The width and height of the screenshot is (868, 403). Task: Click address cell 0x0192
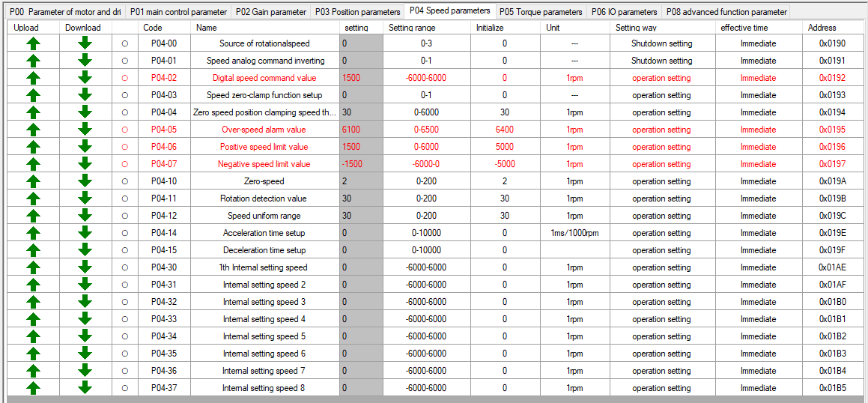point(833,78)
